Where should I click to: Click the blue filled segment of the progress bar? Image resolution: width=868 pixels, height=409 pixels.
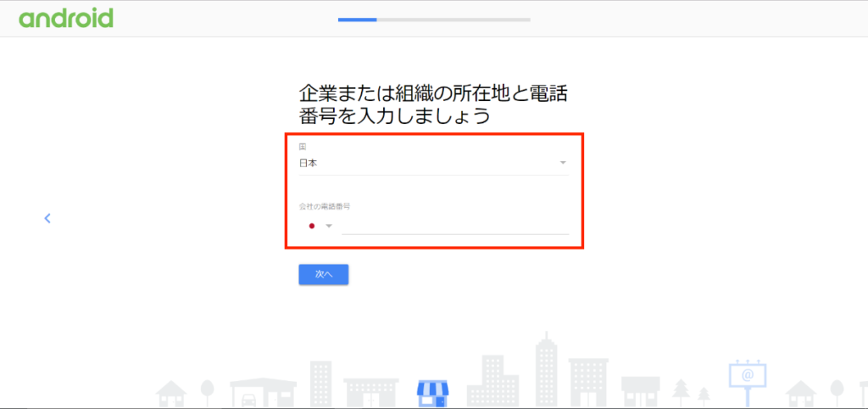point(357,19)
